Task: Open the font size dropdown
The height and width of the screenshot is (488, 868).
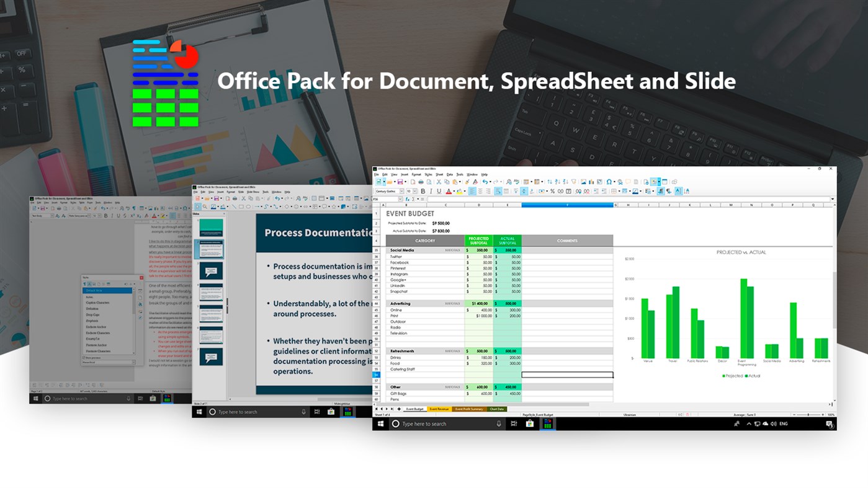Action: [x=414, y=190]
